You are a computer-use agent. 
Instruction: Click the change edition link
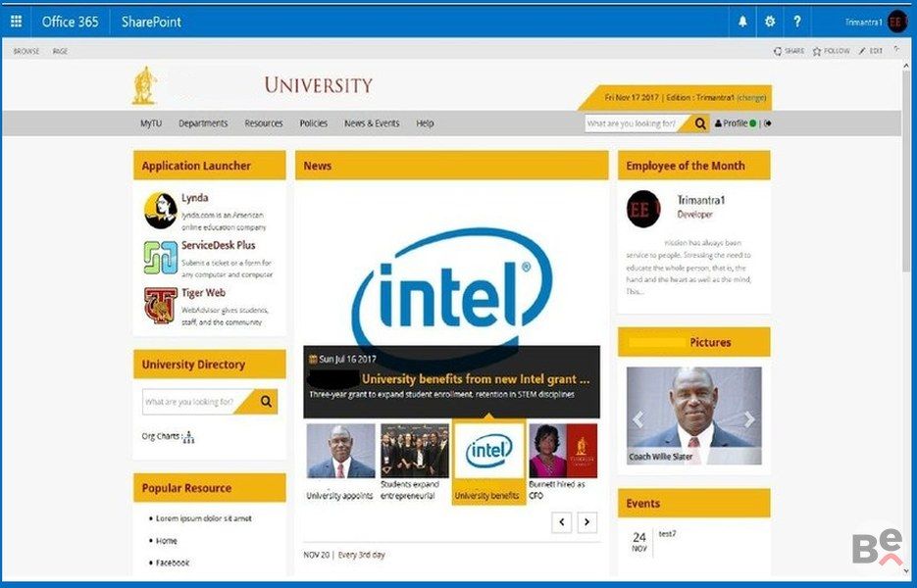[751, 98]
